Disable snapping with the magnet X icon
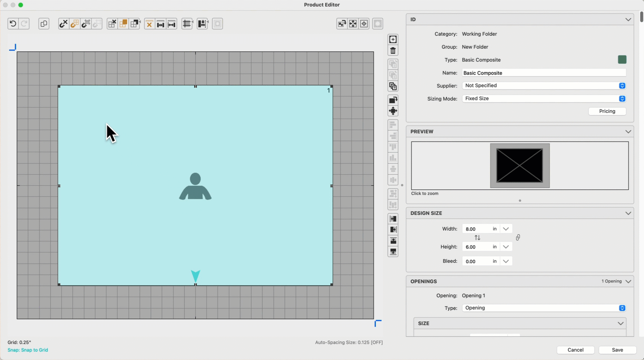The width and height of the screenshot is (644, 360). pyautogui.click(x=63, y=24)
